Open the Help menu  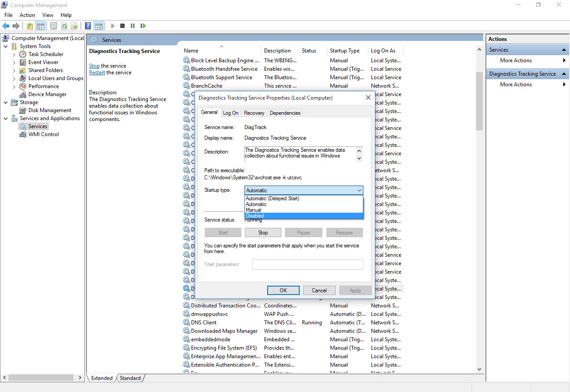click(x=66, y=15)
